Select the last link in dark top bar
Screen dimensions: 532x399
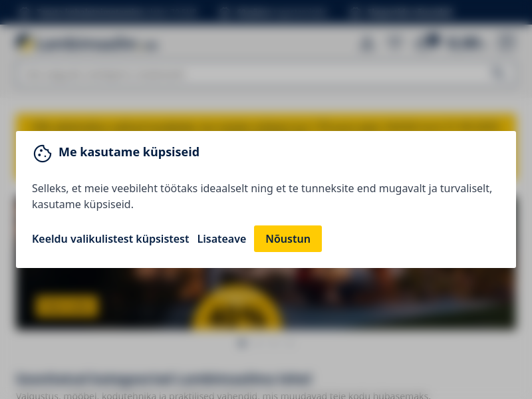tap(402, 12)
